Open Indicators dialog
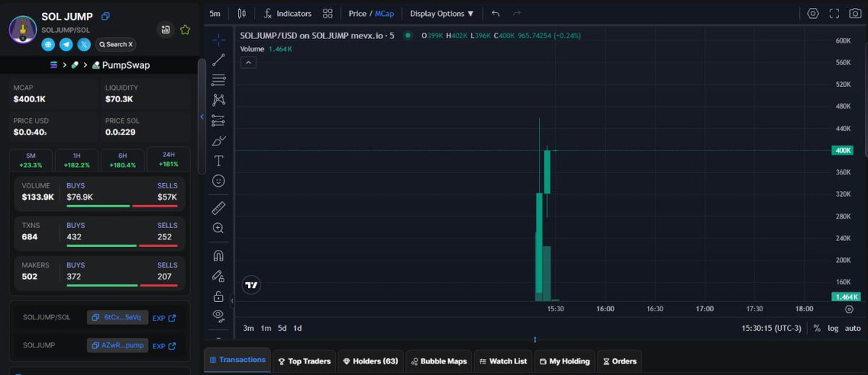This screenshot has height=375, width=868. click(287, 14)
